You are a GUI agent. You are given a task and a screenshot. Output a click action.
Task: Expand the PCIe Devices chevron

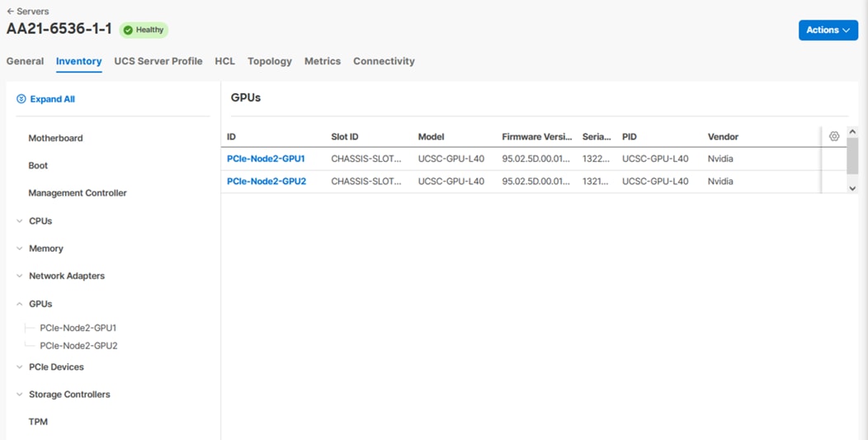19,367
